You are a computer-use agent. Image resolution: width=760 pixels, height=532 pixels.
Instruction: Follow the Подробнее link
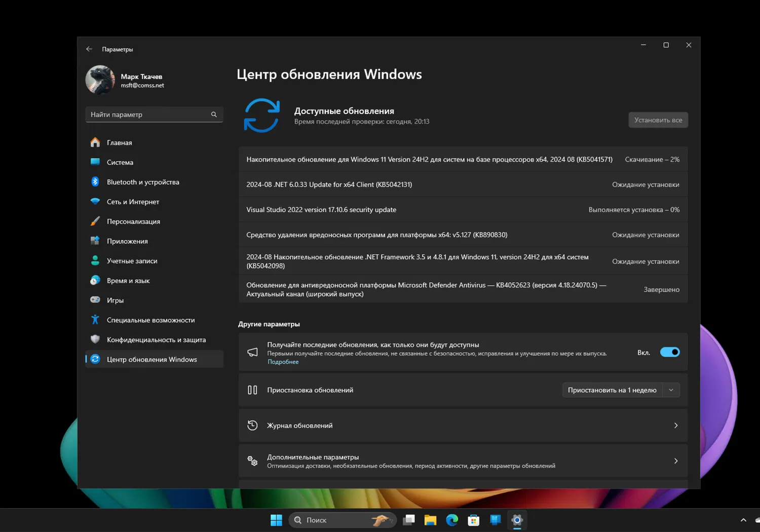(x=283, y=362)
